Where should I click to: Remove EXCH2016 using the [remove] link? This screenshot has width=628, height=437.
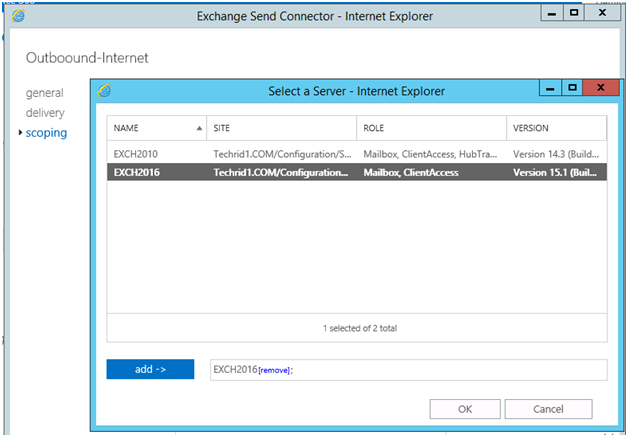(x=274, y=371)
